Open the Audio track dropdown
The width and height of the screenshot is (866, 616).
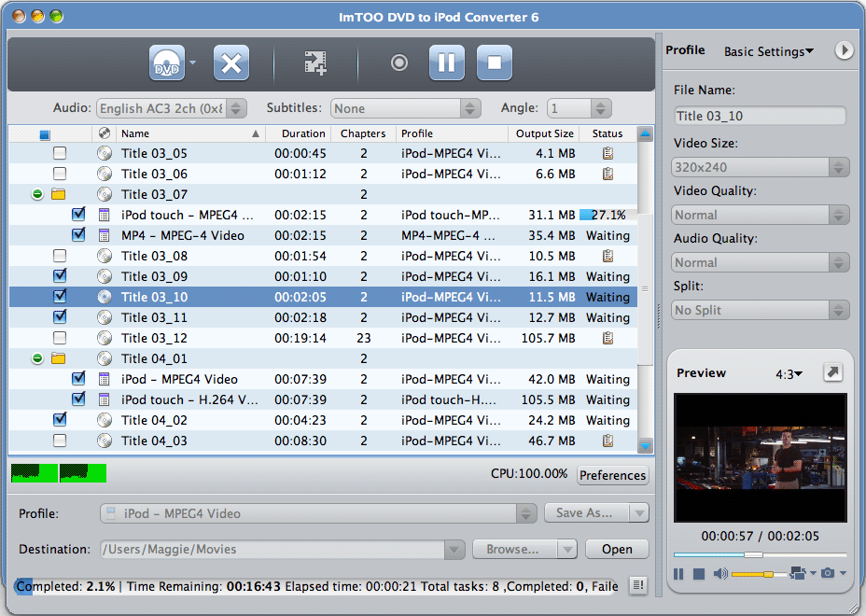point(171,108)
